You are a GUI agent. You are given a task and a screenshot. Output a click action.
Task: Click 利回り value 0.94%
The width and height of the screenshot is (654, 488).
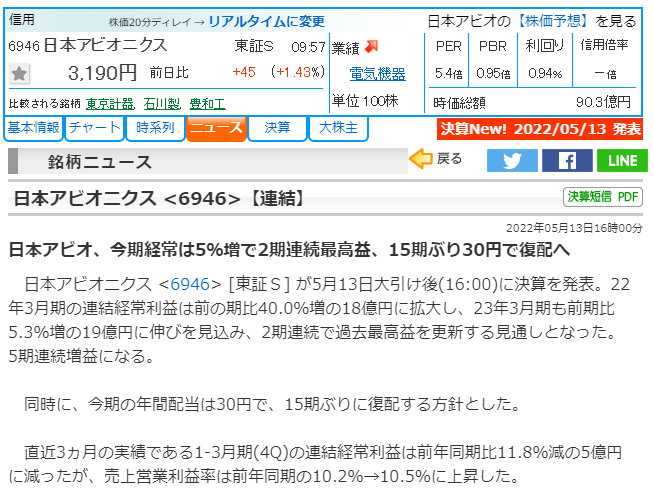(545, 74)
